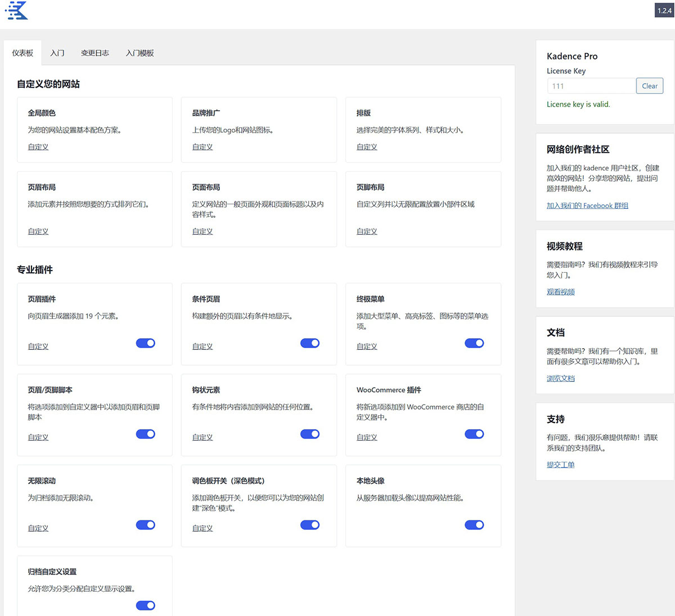Toggle the 页眉插件 switch

click(146, 343)
